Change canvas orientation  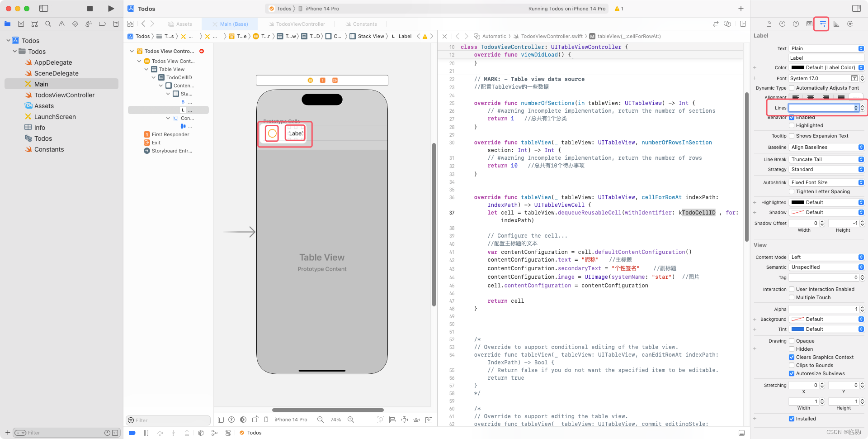pos(255,420)
